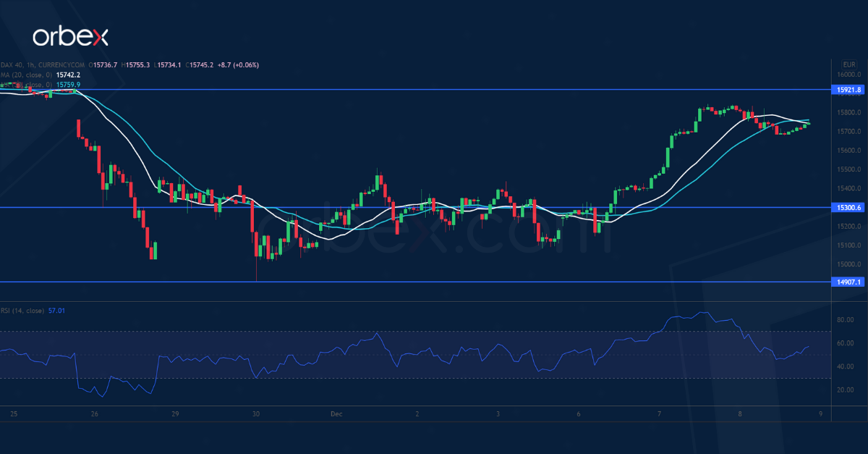Click the 7 date label on time axis
Image resolution: width=868 pixels, height=454 pixels.
pos(660,413)
